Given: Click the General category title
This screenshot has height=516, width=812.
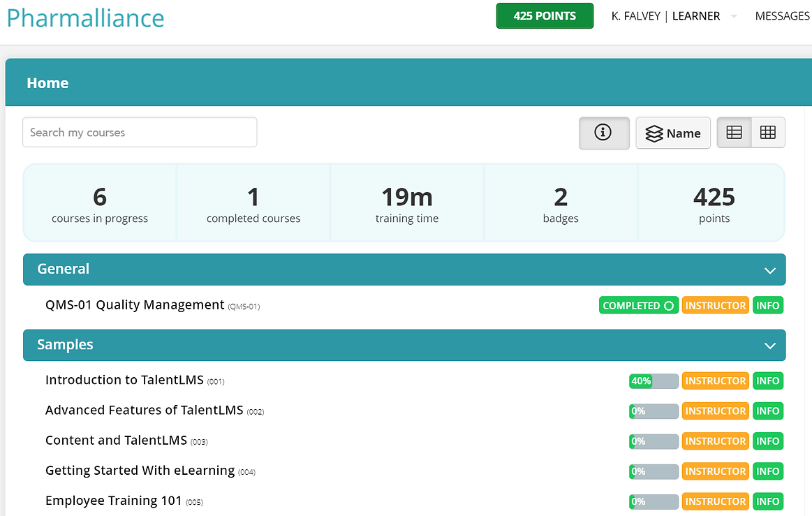Looking at the screenshot, I should click(x=63, y=269).
